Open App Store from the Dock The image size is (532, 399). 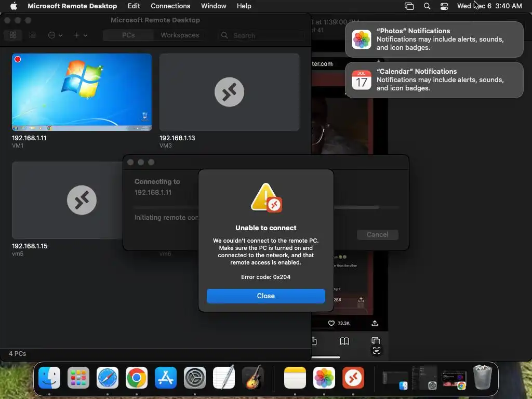coord(166,378)
